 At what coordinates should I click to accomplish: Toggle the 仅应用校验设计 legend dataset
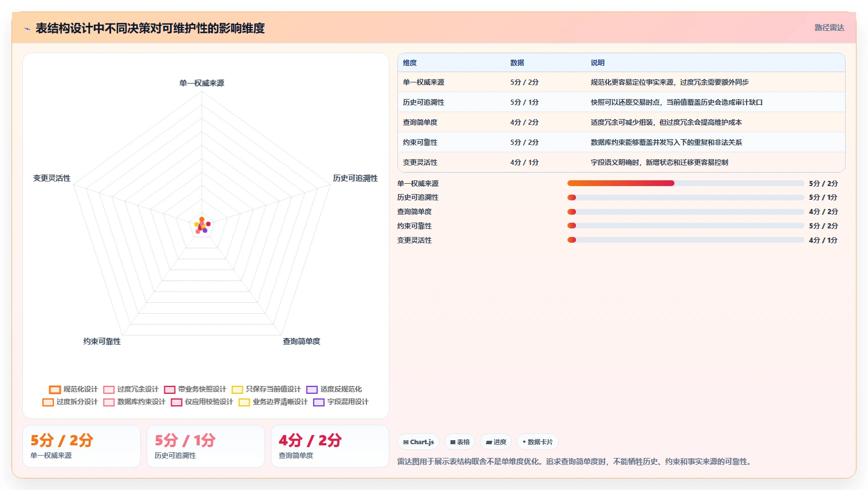[x=202, y=402]
